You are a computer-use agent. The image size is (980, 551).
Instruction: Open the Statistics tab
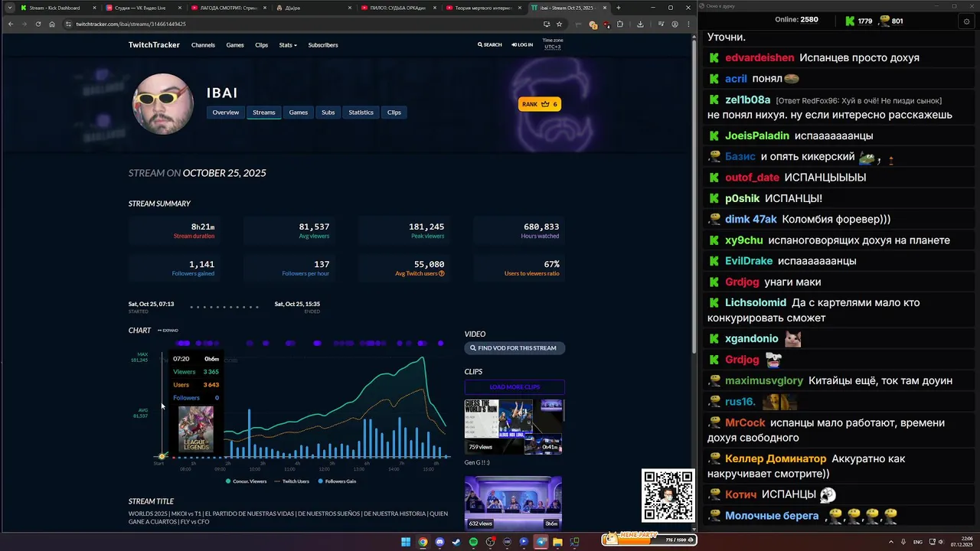click(x=361, y=112)
